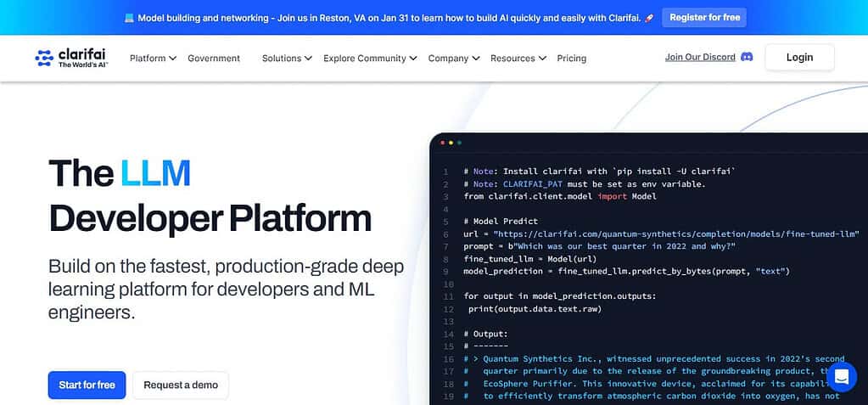
Task: Expand the Platform dropdown menu
Action: pos(153,59)
